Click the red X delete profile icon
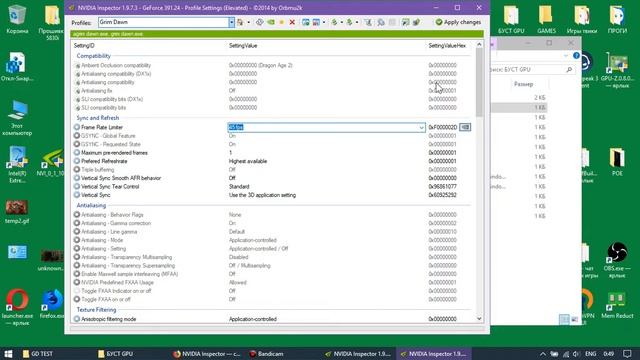The width and height of the screenshot is (640, 360). coord(292,22)
